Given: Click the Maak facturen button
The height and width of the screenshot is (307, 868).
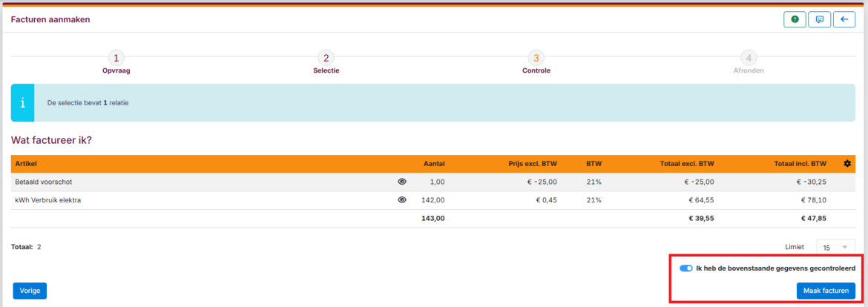Looking at the screenshot, I should 826,291.
